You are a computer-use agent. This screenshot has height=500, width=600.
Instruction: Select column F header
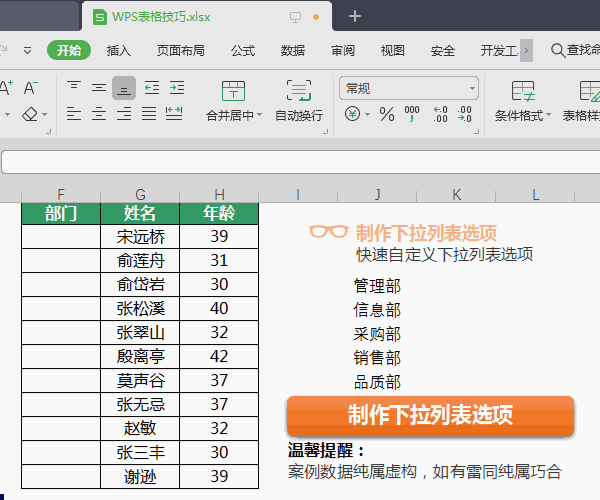click(61, 195)
